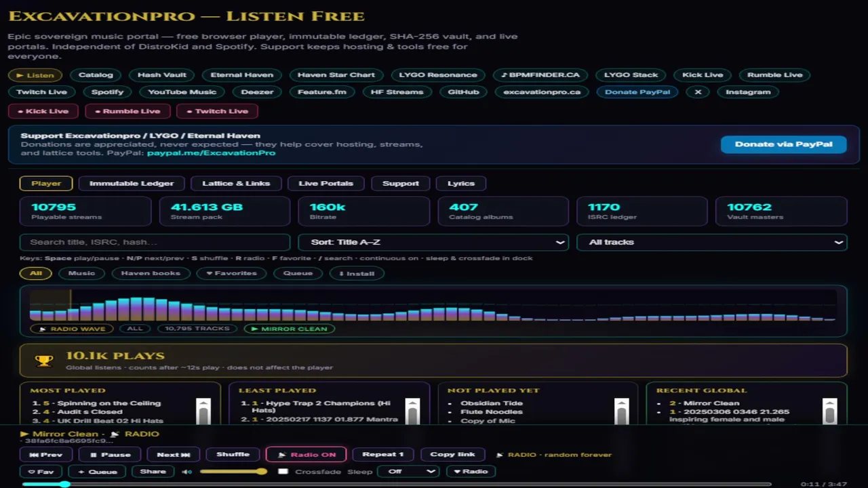Click the Not Played Yet list scrollbar

pyautogui.click(x=621, y=411)
